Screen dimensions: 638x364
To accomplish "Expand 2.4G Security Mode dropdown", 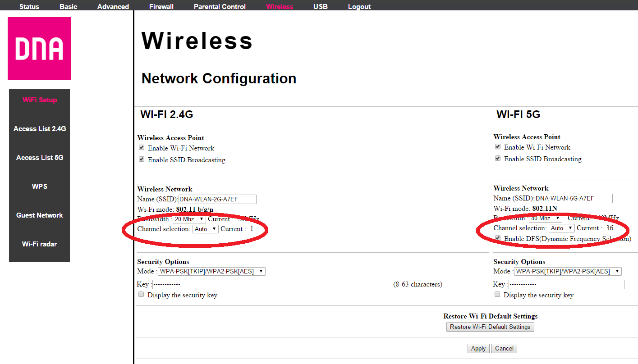I will (x=211, y=271).
